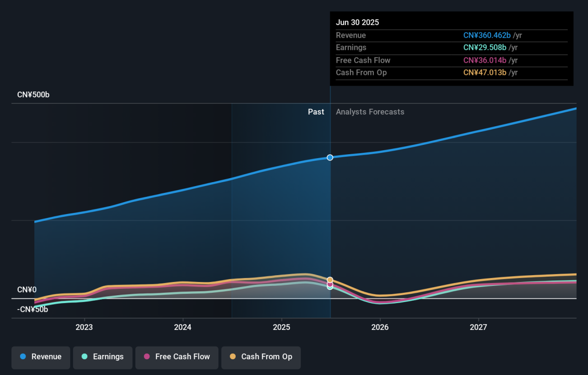This screenshot has width=588, height=375.
Task: Select the 2024 label on the x-axis
Action: click(x=183, y=327)
